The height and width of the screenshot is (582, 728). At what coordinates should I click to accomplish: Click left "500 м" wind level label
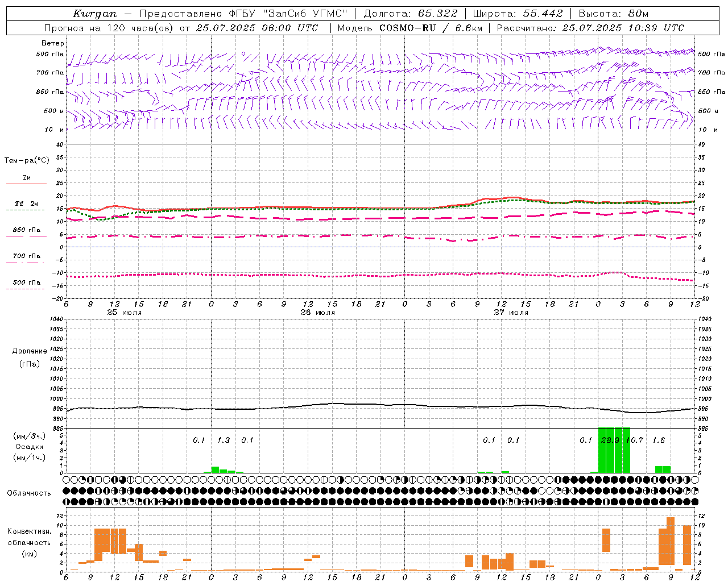pos(54,111)
